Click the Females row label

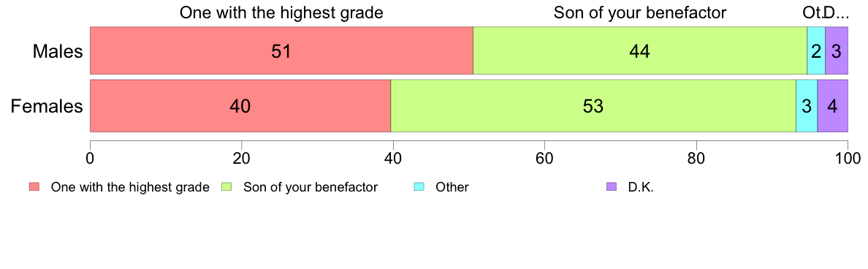pos(47,106)
